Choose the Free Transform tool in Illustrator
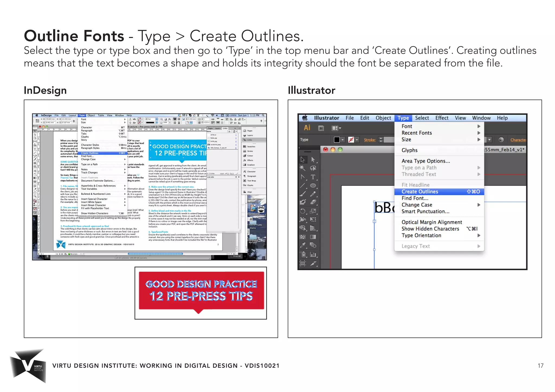The image size is (555, 392). coord(313,220)
